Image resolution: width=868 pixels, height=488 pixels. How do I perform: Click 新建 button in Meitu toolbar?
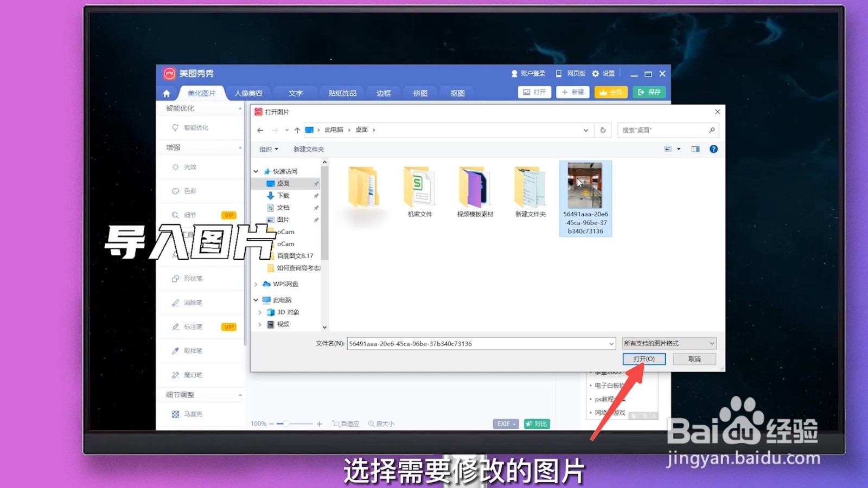pyautogui.click(x=573, y=92)
